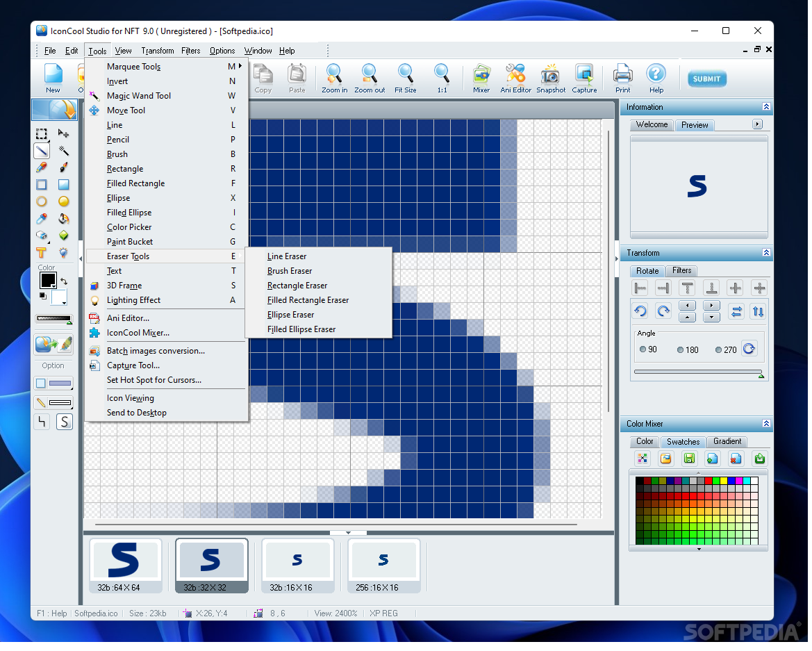Pick the red swatch in the top row
Viewport: 812px width, 651px height.
coord(709,481)
